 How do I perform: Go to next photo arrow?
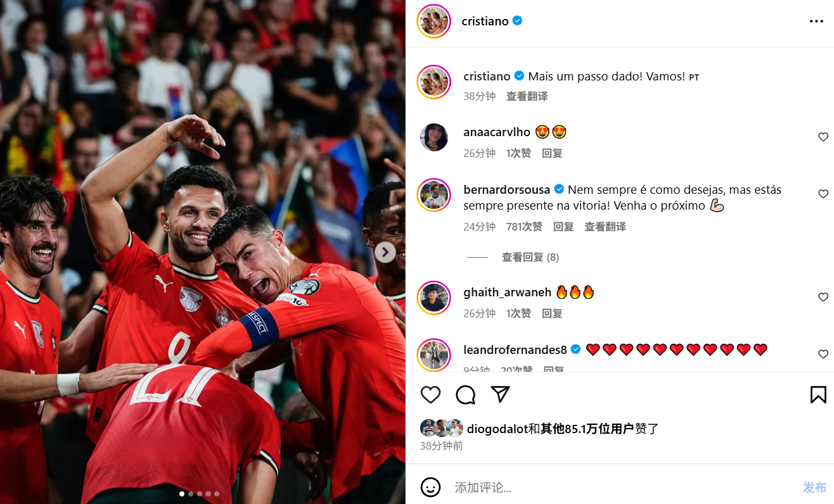[385, 252]
